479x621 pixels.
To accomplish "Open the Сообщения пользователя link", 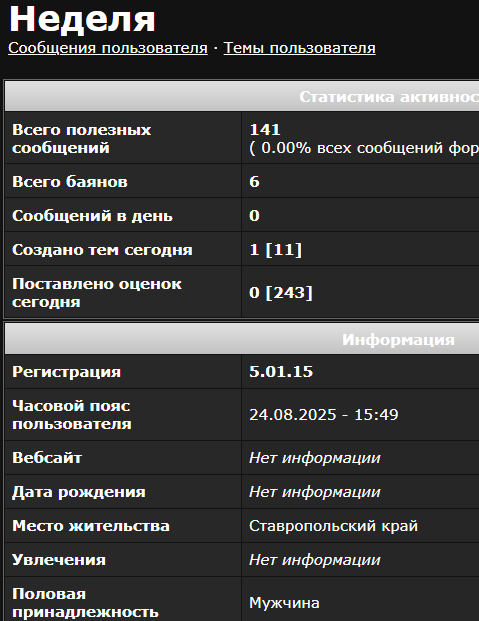I will pyautogui.click(x=108, y=48).
